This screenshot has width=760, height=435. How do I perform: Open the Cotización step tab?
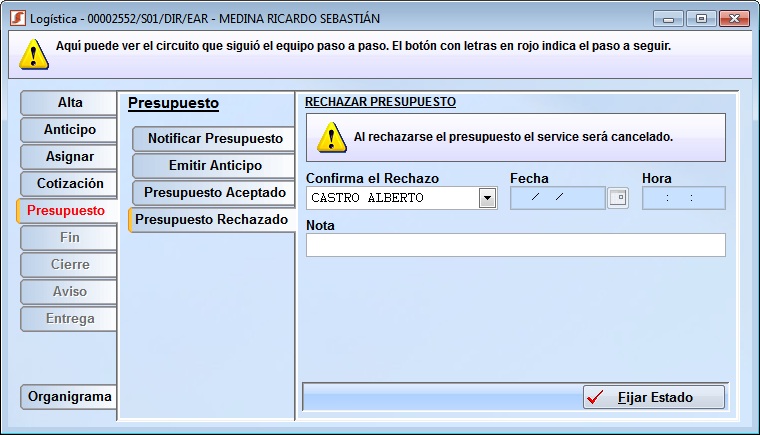pyautogui.click(x=69, y=184)
